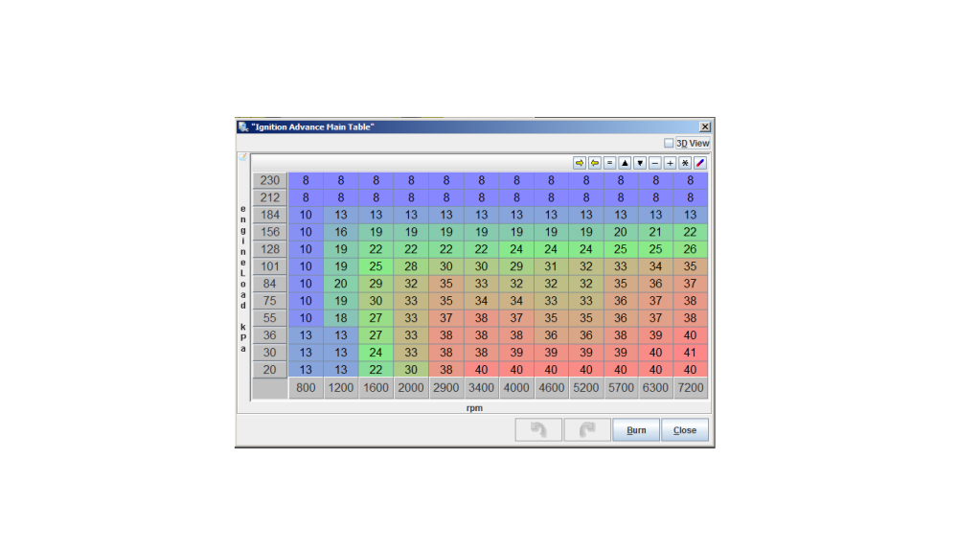Screen dimensions: 980x551
Task: Select the 128 kPa row header
Action: 270,249
